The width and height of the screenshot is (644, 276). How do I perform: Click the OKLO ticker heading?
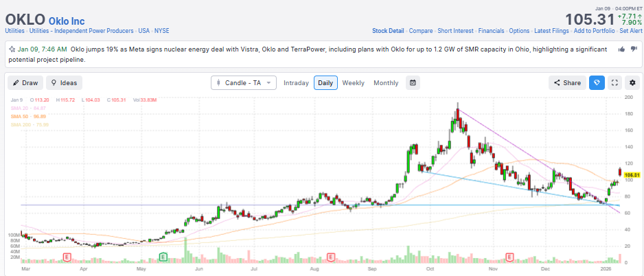[25, 20]
